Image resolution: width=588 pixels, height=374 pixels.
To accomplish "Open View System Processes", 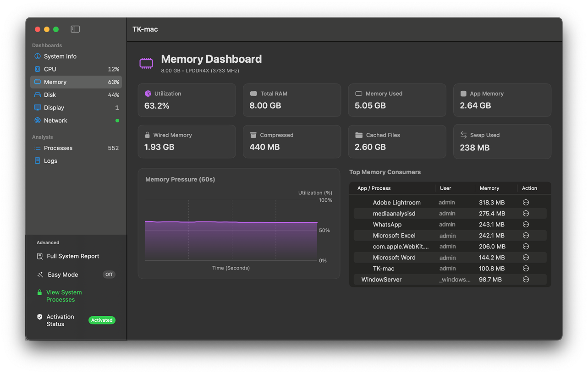I will pyautogui.click(x=63, y=296).
